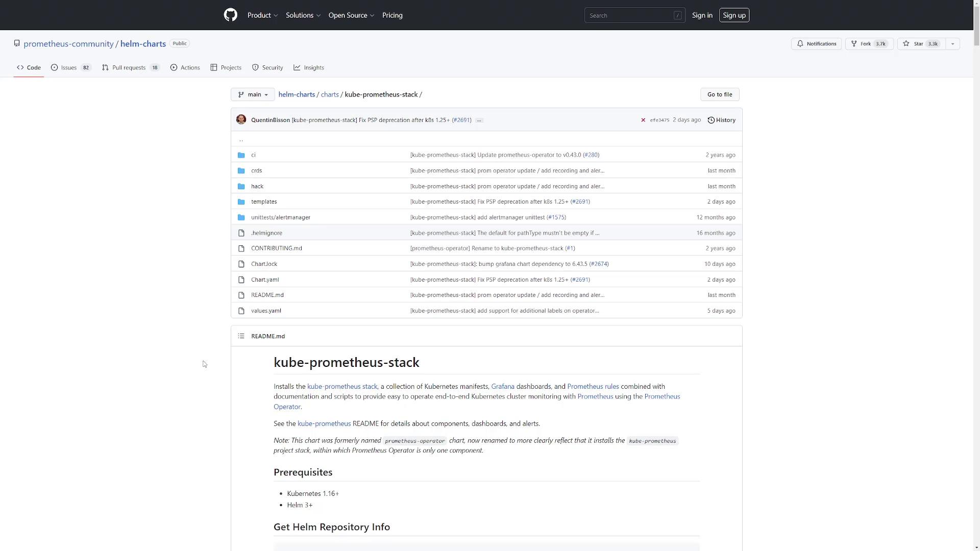The image size is (980, 551).
Task: Expand the Star list dropdown arrow
Action: [x=952, y=44]
